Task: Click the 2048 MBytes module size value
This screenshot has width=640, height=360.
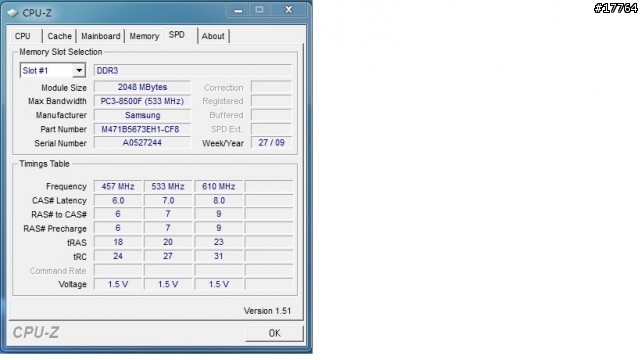Action: click(142, 87)
